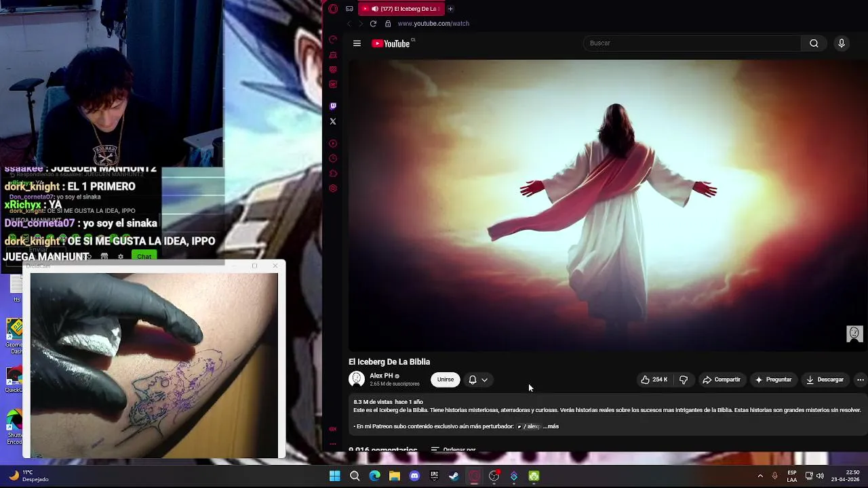Open File Explorer from taskbar
Image resolution: width=868 pixels, height=488 pixels.
click(x=395, y=476)
